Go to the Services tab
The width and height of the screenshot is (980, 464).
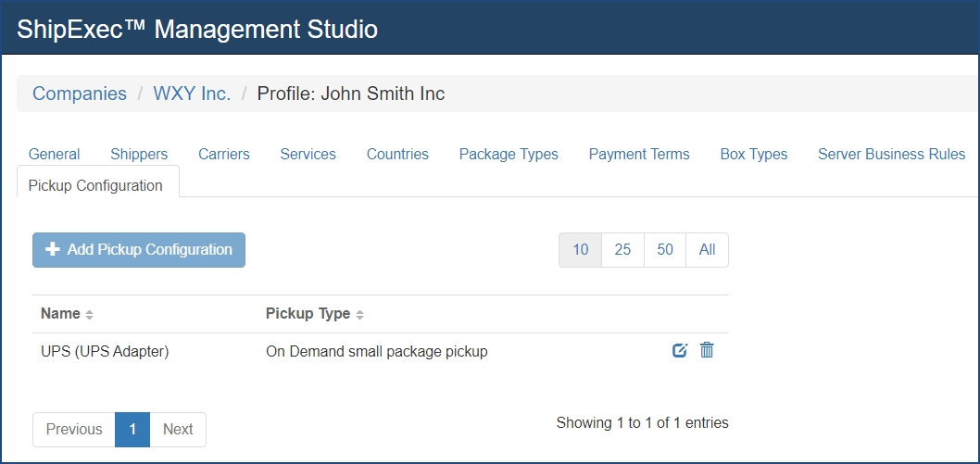[308, 155]
